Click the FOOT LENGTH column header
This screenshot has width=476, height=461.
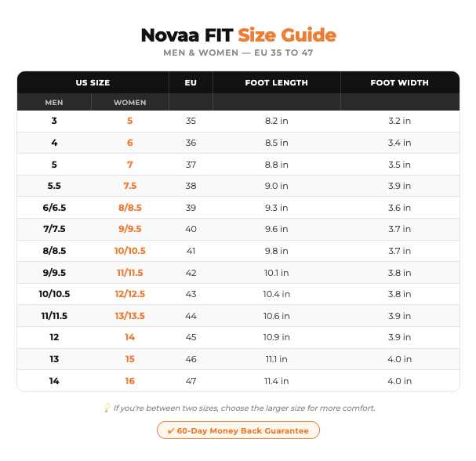[277, 82]
